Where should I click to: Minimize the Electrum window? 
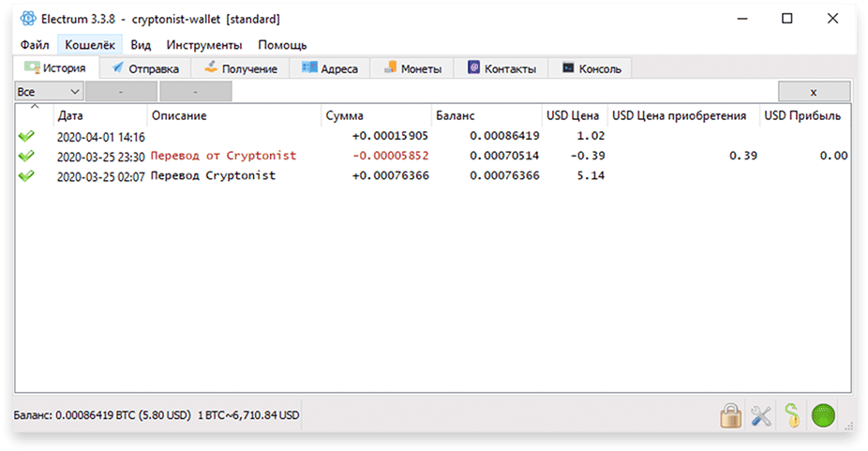pos(742,19)
